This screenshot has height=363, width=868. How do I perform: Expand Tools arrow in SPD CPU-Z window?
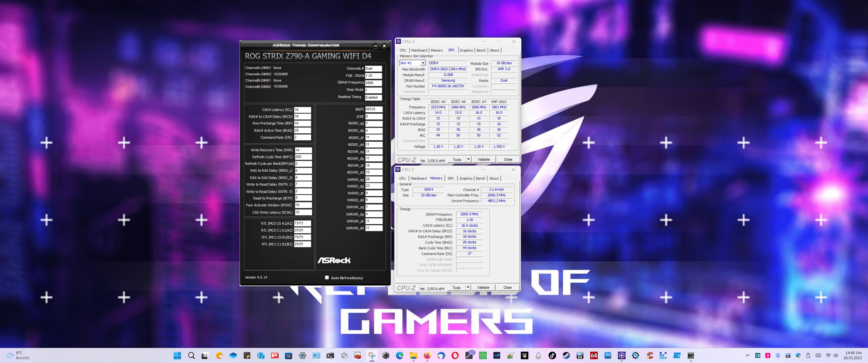pyautogui.click(x=468, y=159)
